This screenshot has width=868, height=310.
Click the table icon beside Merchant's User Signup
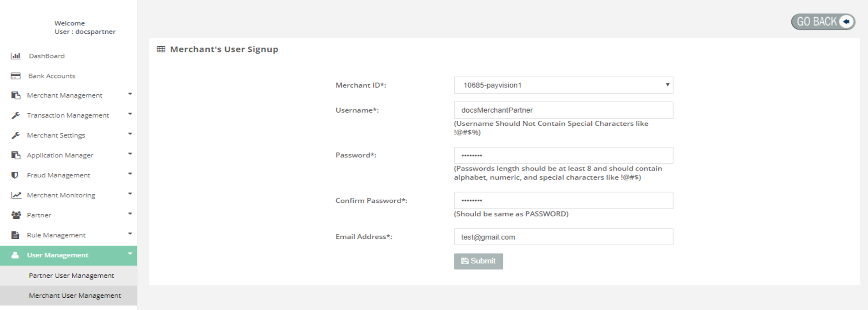click(161, 49)
